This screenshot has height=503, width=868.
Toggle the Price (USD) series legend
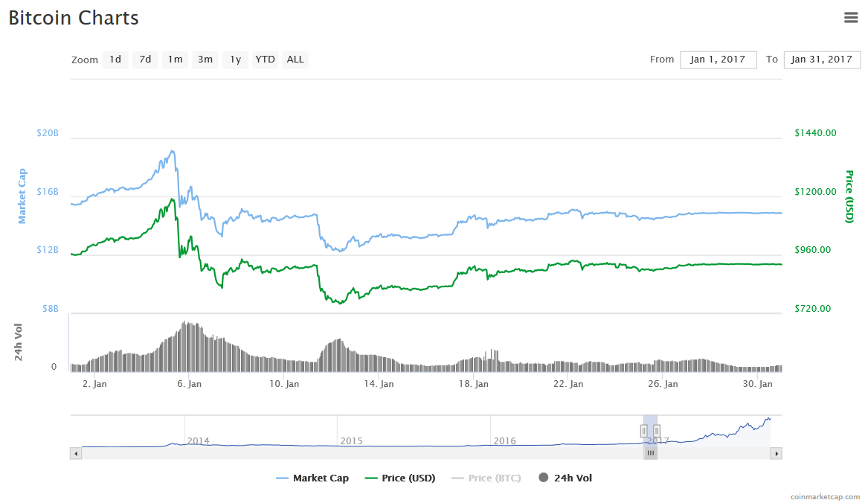click(x=400, y=478)
